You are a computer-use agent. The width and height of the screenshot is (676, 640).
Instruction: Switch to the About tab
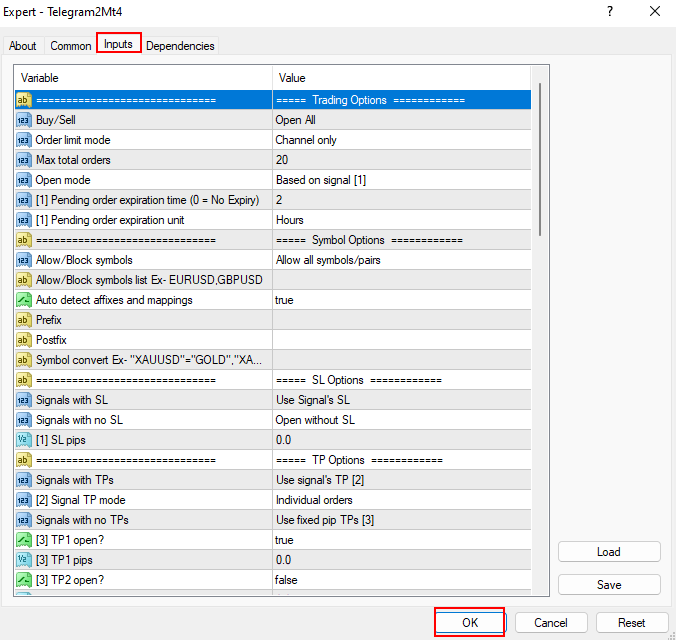tap(23, 46)
